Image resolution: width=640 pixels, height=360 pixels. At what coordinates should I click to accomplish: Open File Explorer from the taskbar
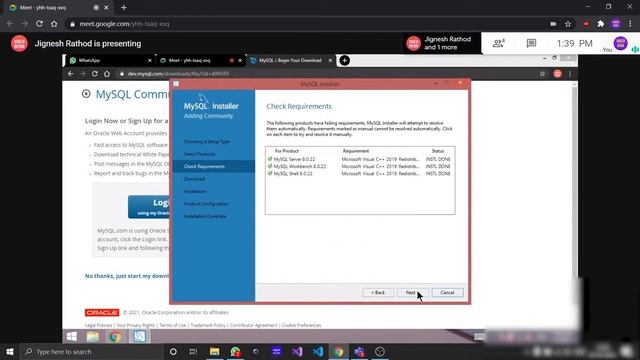214,351
